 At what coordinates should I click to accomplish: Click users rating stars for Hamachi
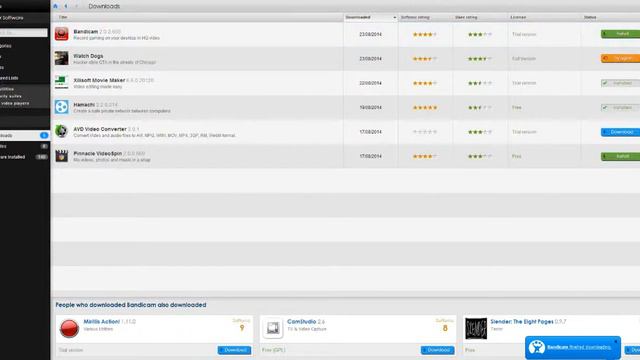(480, 108)
